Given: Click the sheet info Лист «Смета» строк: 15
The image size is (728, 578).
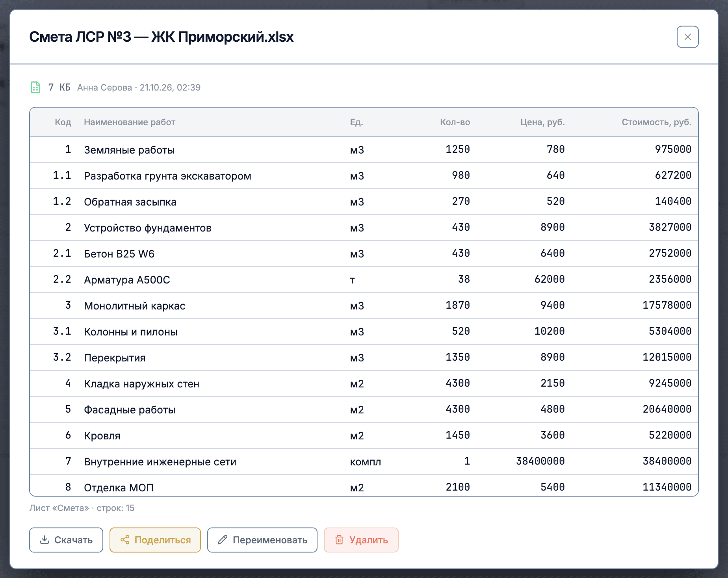Looking at the screenshot, I should click(x=82, y=508).
